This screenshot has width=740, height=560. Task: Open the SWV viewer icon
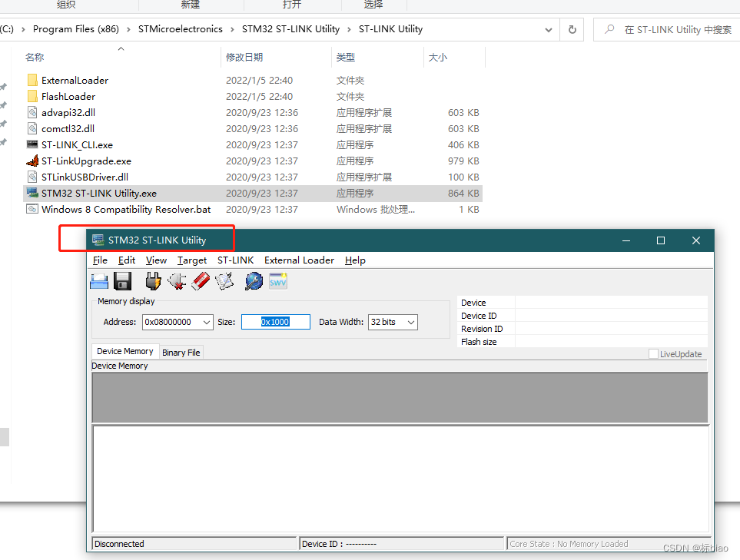pos(278,281)
